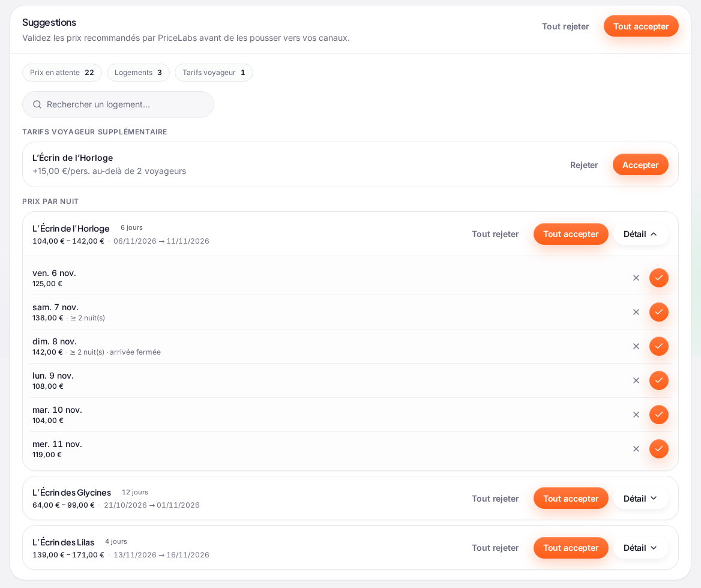Reject all prices for L'Écrin des Lilas

tap(495, 548)
